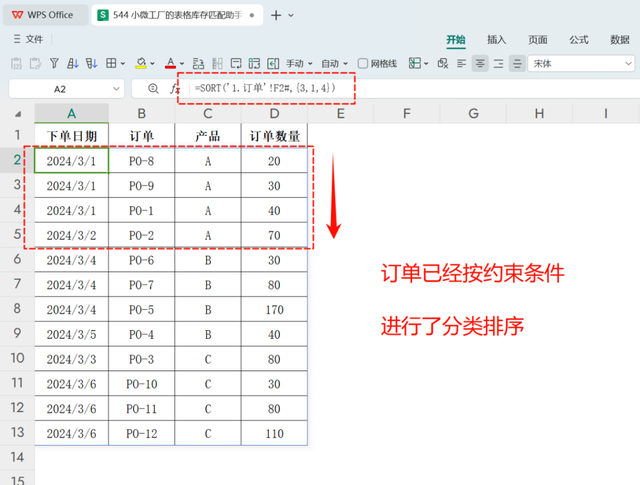The width and height of the screenshot is (640, 485).
Task: Click the wrap text icon
Action: click(x=236, y=63)
